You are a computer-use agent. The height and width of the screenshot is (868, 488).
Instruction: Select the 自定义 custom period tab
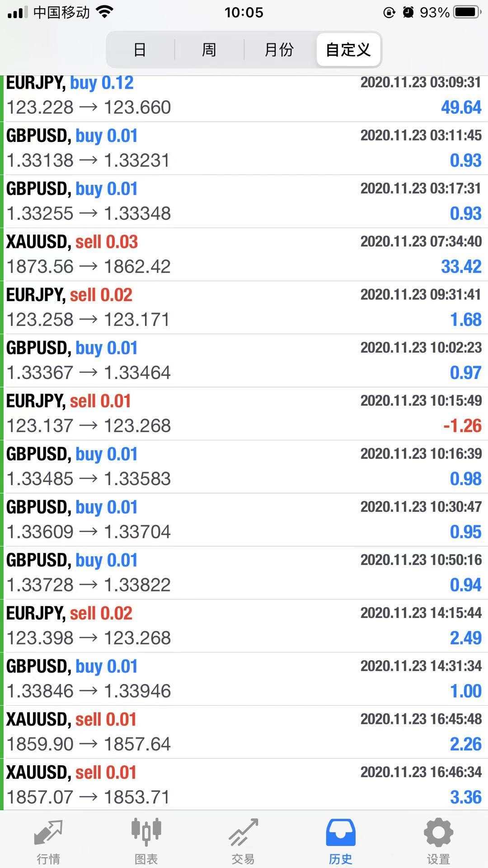[348, 49]
